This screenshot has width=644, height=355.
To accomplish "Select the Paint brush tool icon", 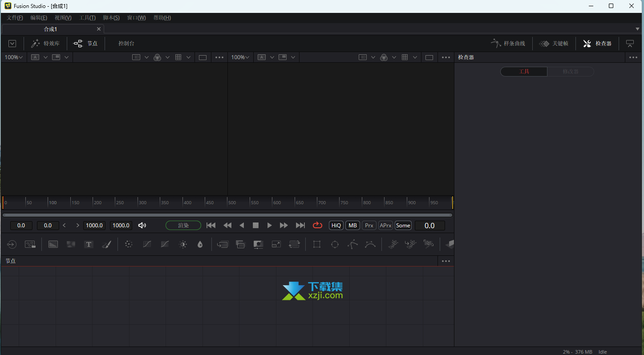I will (x=106, y=244).
